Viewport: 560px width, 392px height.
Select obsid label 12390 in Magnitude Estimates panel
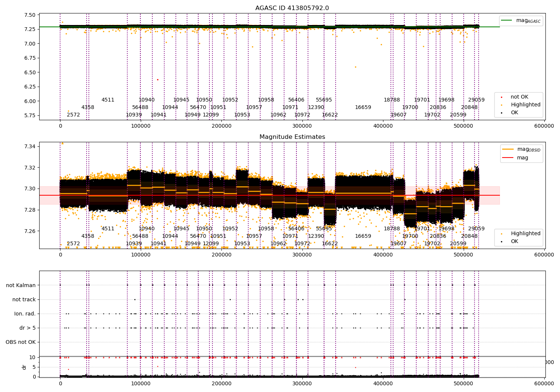pos(316,236)
